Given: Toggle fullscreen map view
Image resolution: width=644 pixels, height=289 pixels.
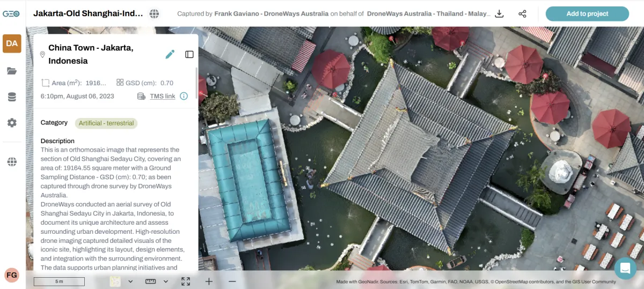Looking at the screenshot, I should point(186,281).
